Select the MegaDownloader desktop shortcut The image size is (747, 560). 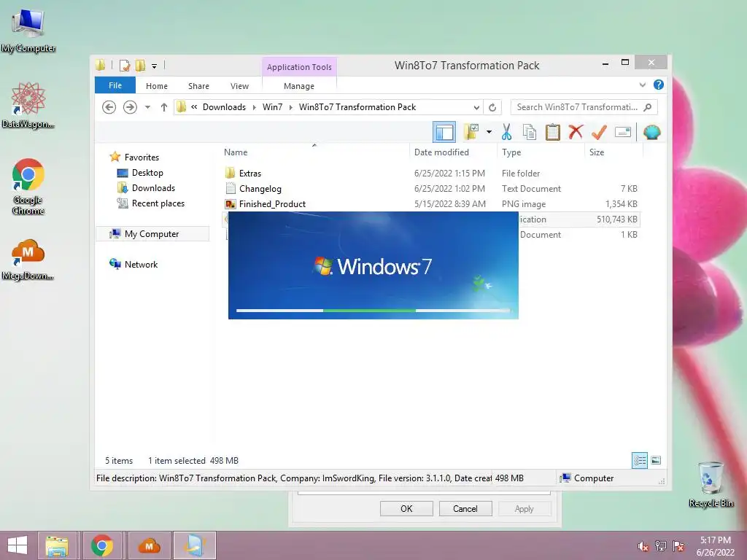coord(28,260)
